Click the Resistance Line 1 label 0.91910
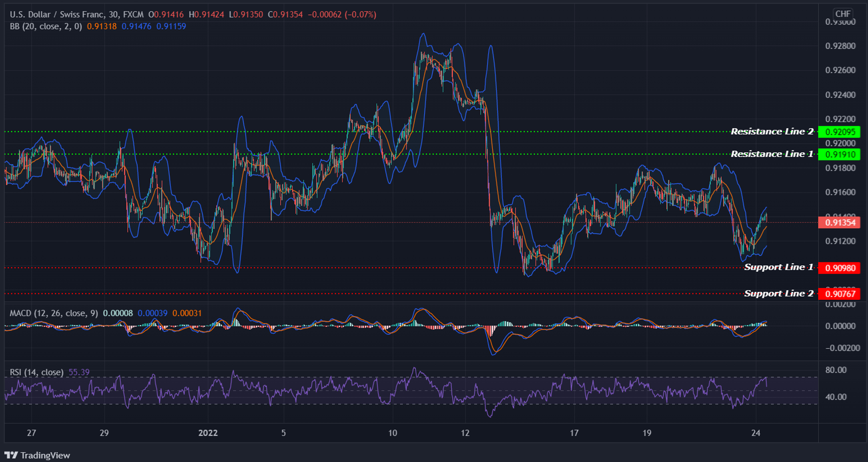Viewport: 868px width, 462px height. 840,154
